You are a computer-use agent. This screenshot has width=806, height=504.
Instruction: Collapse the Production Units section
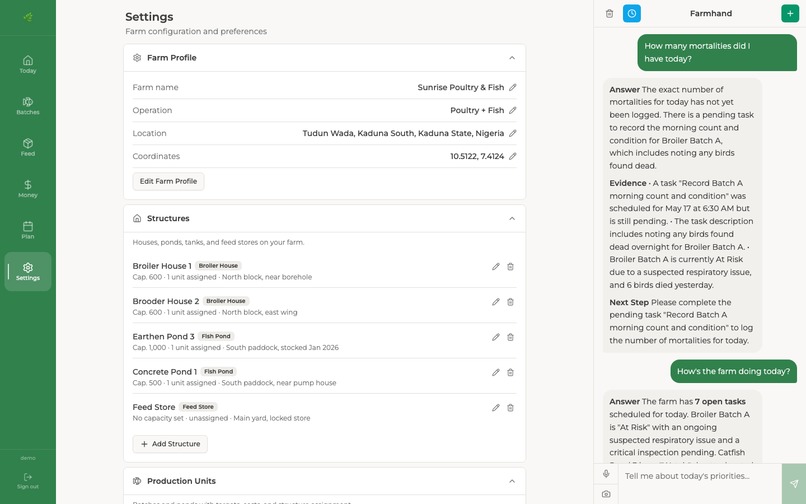pos(512,481)
